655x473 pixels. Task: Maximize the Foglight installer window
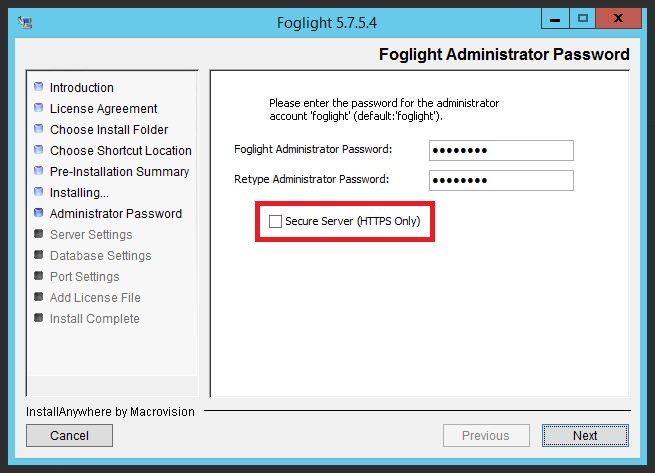coord(583,18)
